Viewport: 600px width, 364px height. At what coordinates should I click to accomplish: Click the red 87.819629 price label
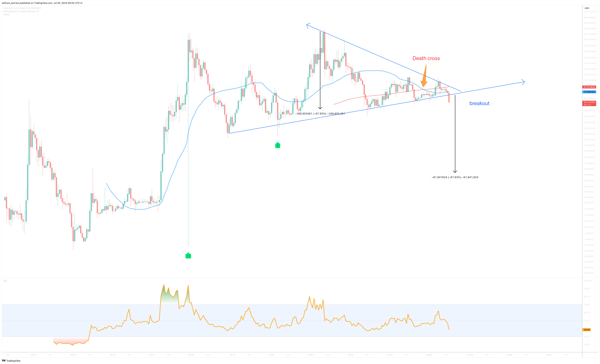[x=589, y=87]
